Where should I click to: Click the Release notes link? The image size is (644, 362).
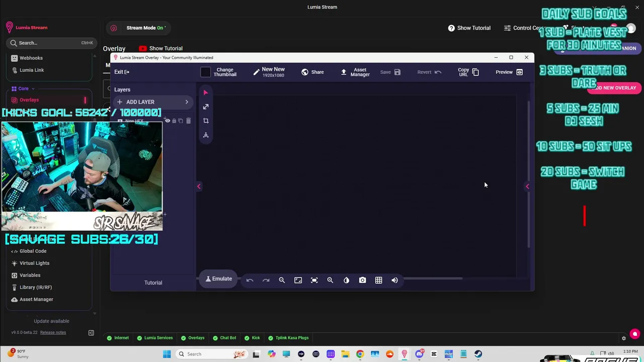pyautogui.click(x=53, y=332)
